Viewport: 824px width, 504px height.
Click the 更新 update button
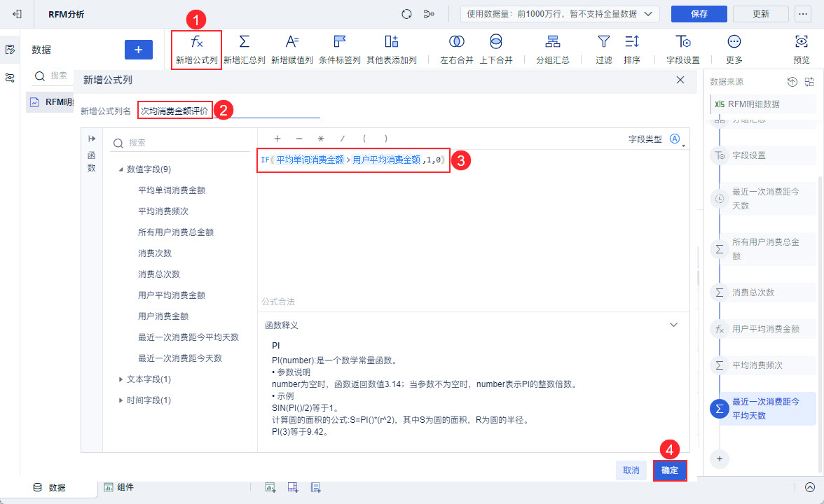760,14
